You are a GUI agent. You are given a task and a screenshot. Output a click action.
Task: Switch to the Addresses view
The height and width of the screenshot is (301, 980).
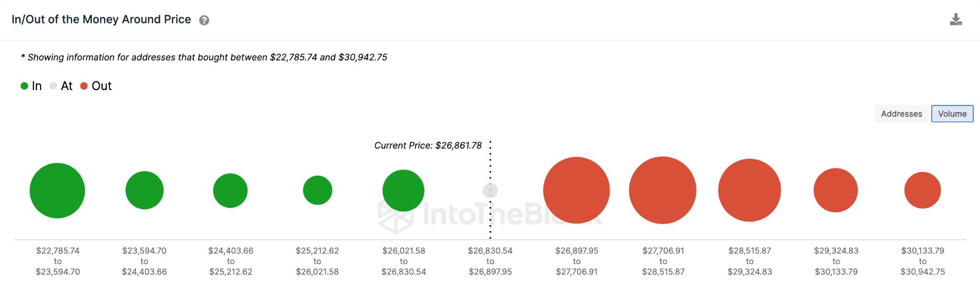(901, 114)
